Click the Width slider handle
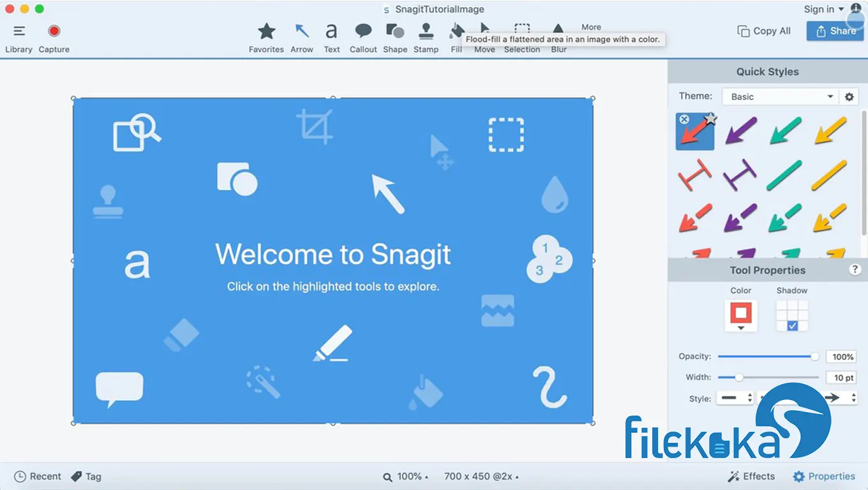Image resolution: width=868 pixels, height=490 pixels. coord(739,377)
